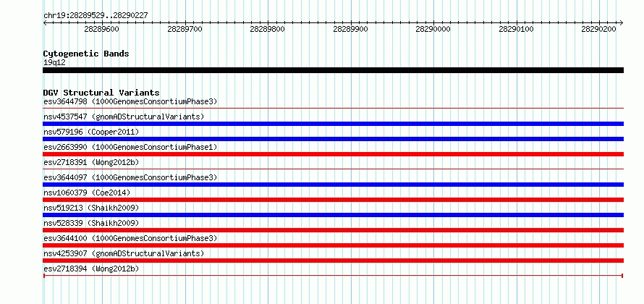Open variant esv2663990 label
Image resolution: width=644 pixels, height=304 pixels.
130,147
